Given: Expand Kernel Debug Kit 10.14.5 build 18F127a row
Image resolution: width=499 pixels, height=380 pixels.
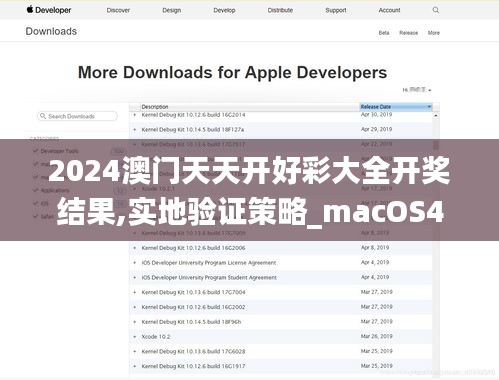Looking at the screenshot, I should coord(135,129).
